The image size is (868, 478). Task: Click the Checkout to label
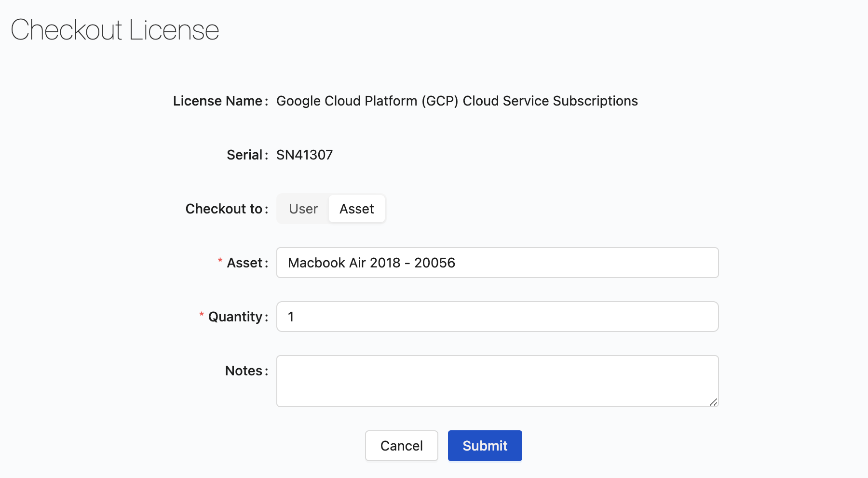point(224,209)
